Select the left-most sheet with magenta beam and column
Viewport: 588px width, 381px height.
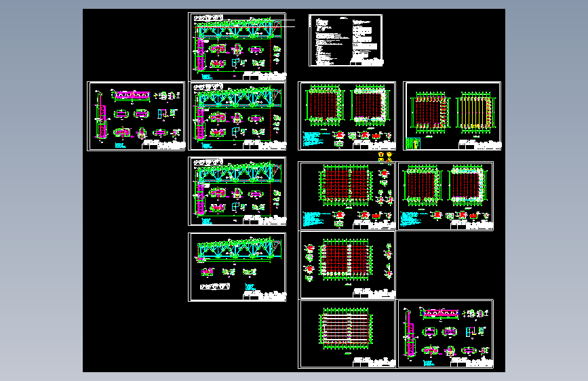[x=136, y=116]
